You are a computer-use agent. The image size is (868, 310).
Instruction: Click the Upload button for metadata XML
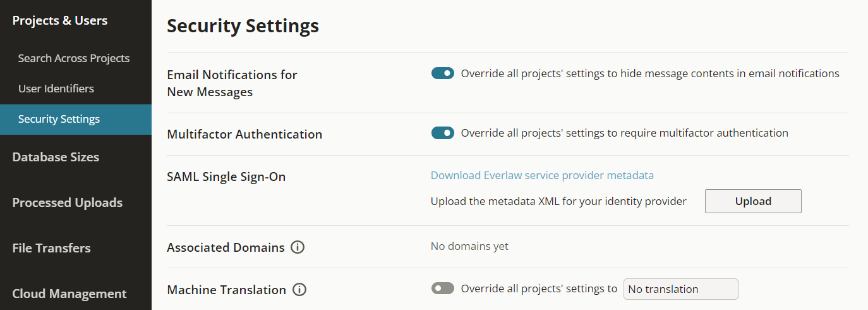[x=753, y=201]
